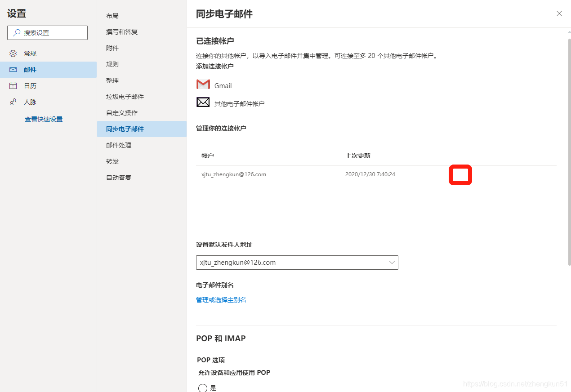The image size is (571, 392).
Task: Open the 常规 settings category
Action: pos(48,53)
